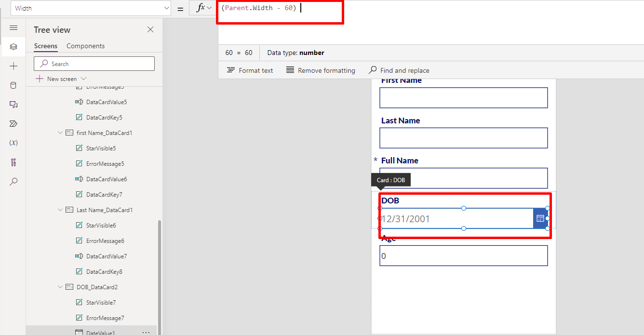Open the hamburger menu in left rail

(13, 28)
